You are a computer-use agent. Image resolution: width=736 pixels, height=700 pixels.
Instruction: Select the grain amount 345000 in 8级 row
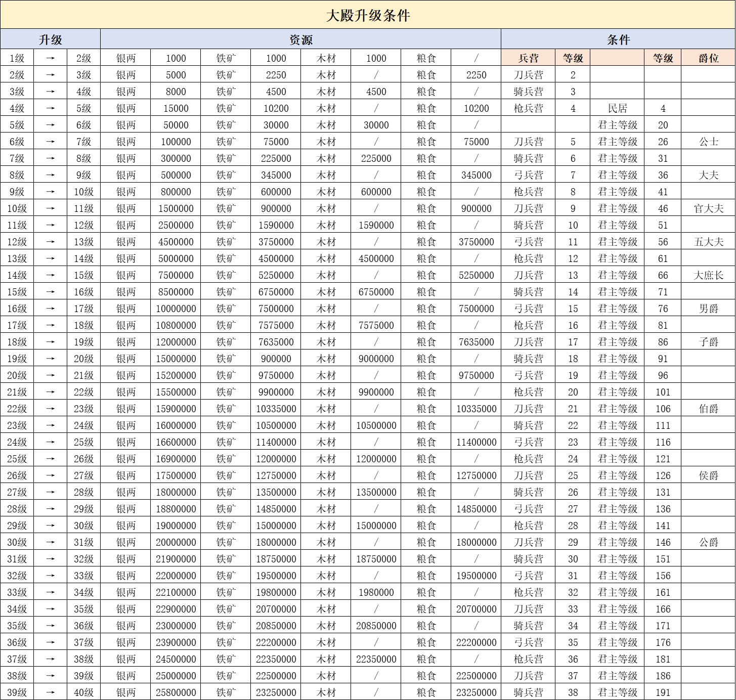(x=476, y=175)
